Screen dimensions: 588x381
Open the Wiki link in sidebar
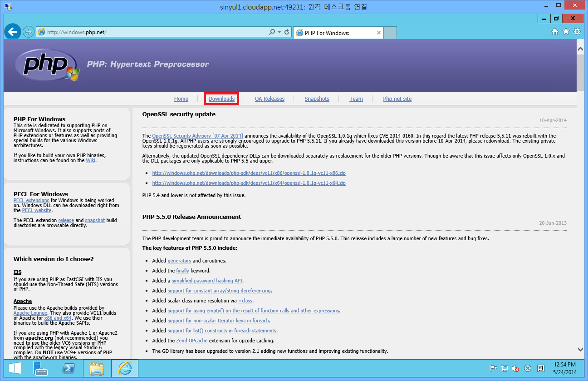(x=91, y=160)
